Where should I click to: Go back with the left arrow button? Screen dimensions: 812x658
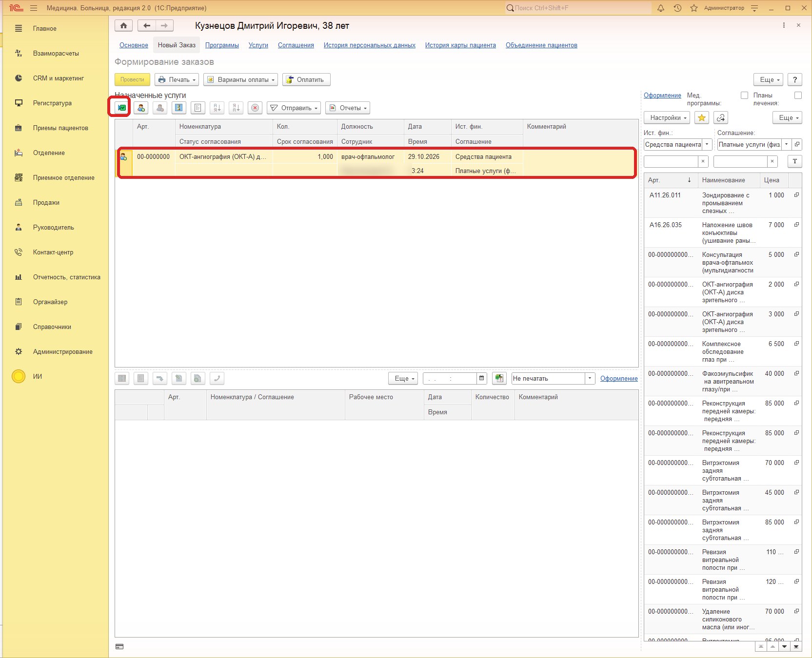coord(147,26)
